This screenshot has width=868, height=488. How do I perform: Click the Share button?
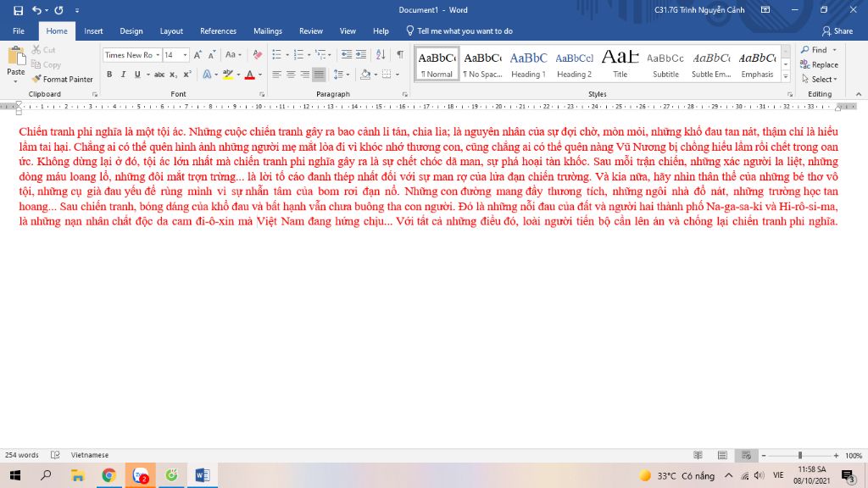click(x=837, y=31)
